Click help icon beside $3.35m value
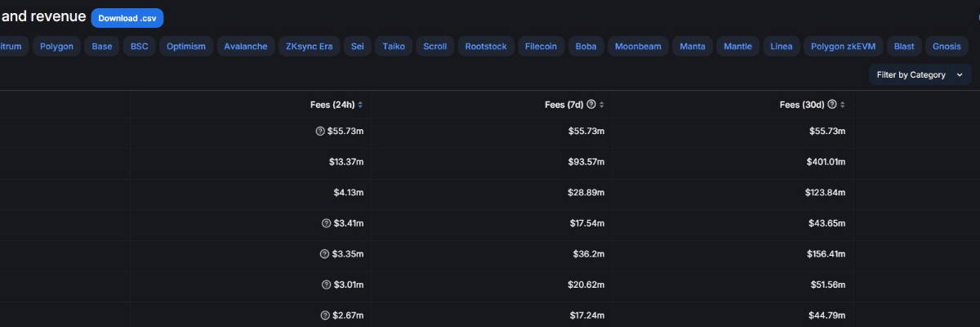Viewport: 980px width, 327px height. (324, 254)
